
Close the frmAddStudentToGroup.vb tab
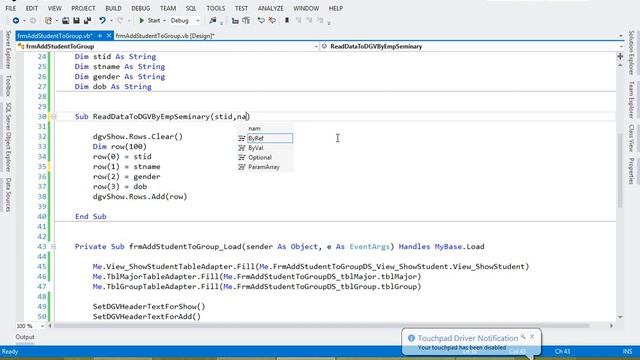109,36
